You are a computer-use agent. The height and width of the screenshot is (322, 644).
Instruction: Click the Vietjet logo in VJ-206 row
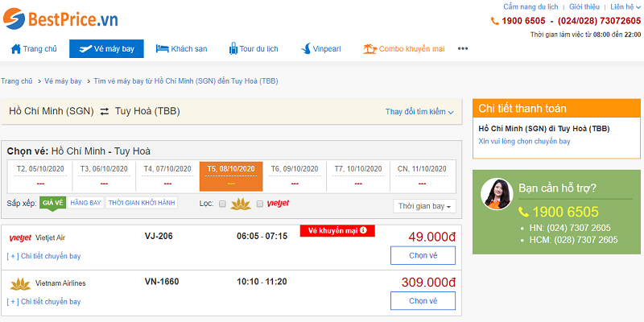20,237
